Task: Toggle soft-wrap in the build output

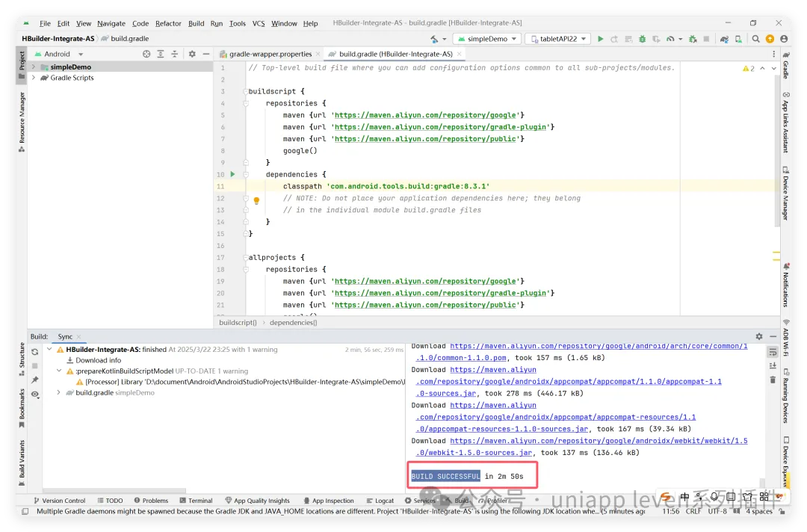Action: coord(773,352)
